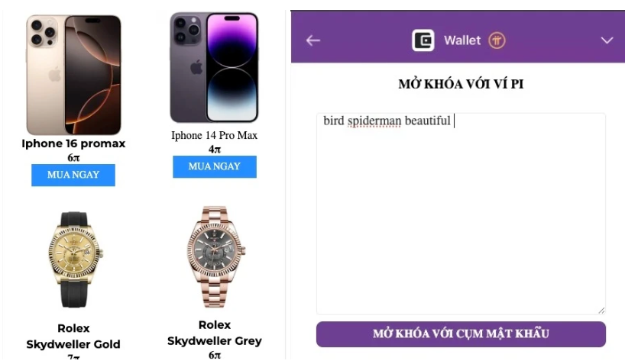Open the Iphone 16 promax product image
The width and height of the screenshot is (625, 364).
click(x=74, y=75)
